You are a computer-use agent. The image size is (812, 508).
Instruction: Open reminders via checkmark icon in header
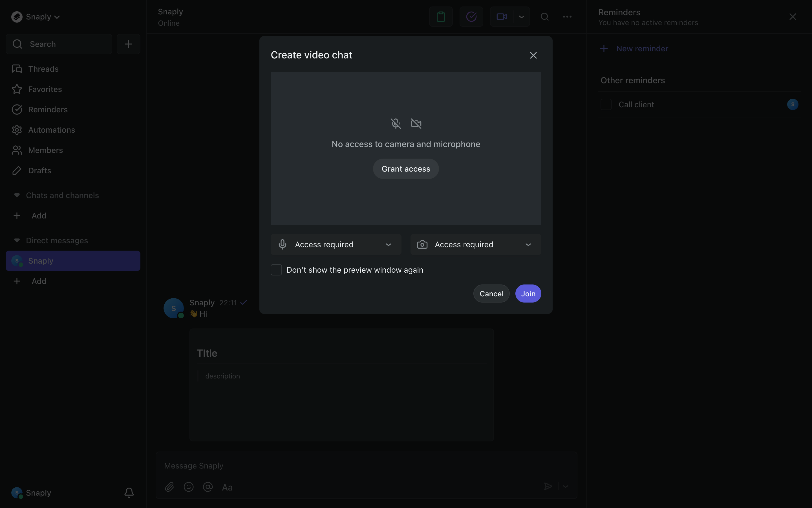click(471, 17)
